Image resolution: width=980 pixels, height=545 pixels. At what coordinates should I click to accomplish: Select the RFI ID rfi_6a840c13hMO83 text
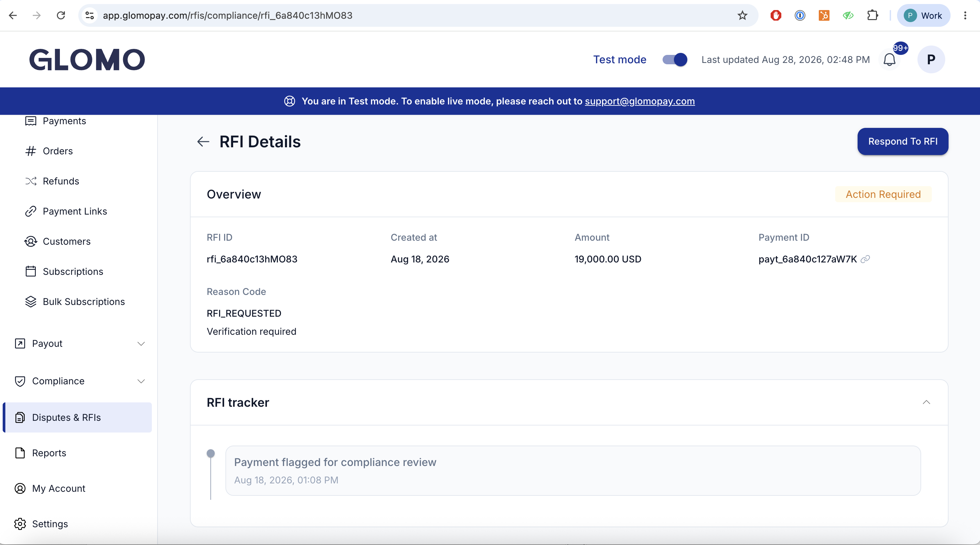(252, 259)
